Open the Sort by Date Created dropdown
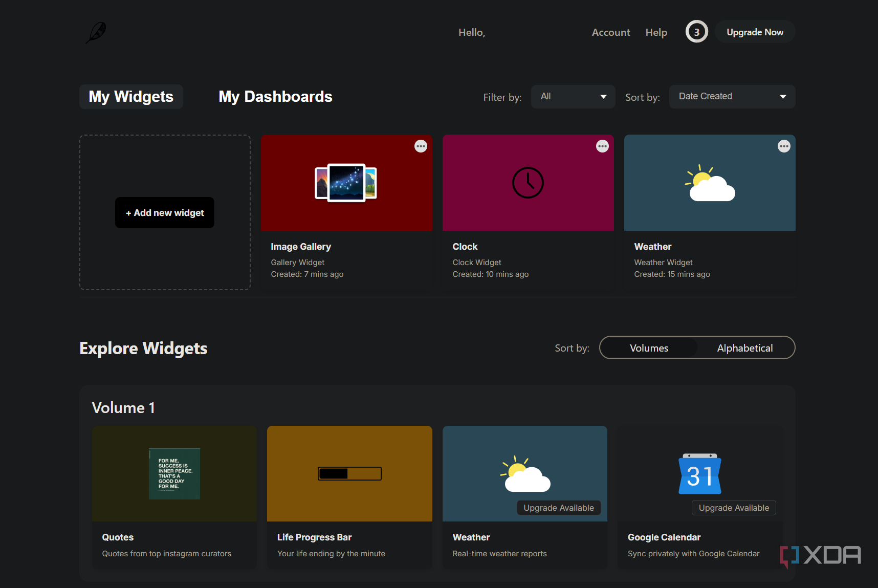Image resolution: width=878 pixels, height=588 pixels. tap(732, 97)
